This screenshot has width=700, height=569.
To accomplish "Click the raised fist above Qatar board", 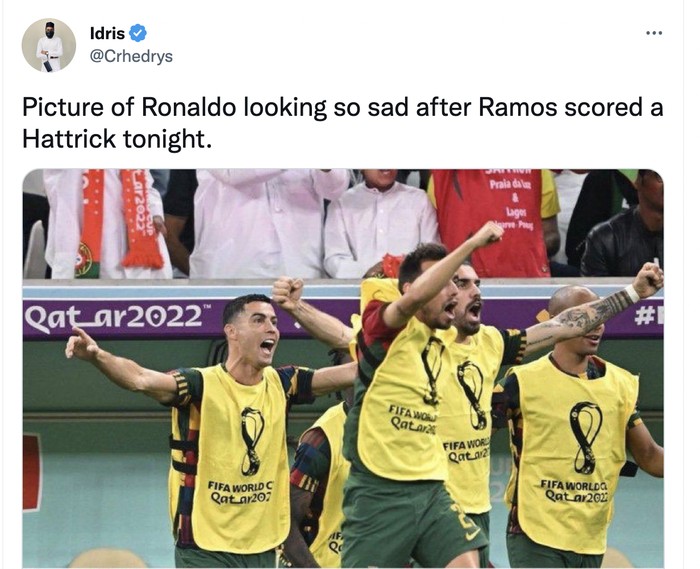I will pos(287,293).
